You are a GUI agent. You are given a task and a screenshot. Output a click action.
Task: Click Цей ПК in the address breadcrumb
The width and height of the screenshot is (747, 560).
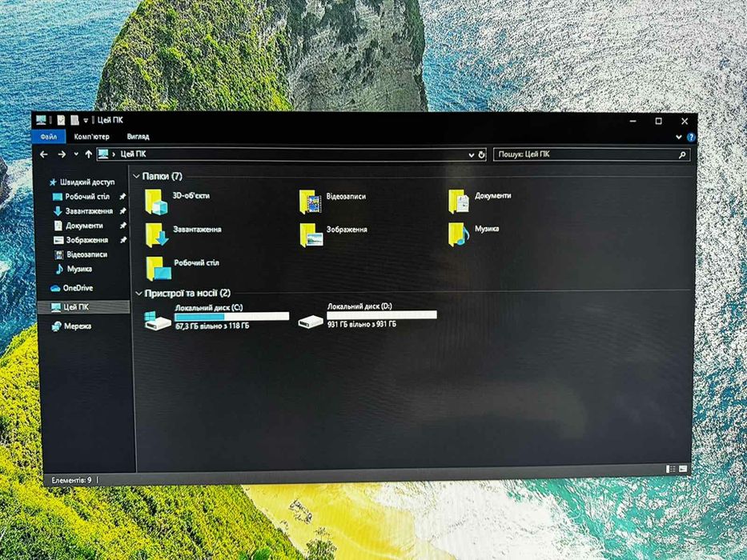[134, 154]
